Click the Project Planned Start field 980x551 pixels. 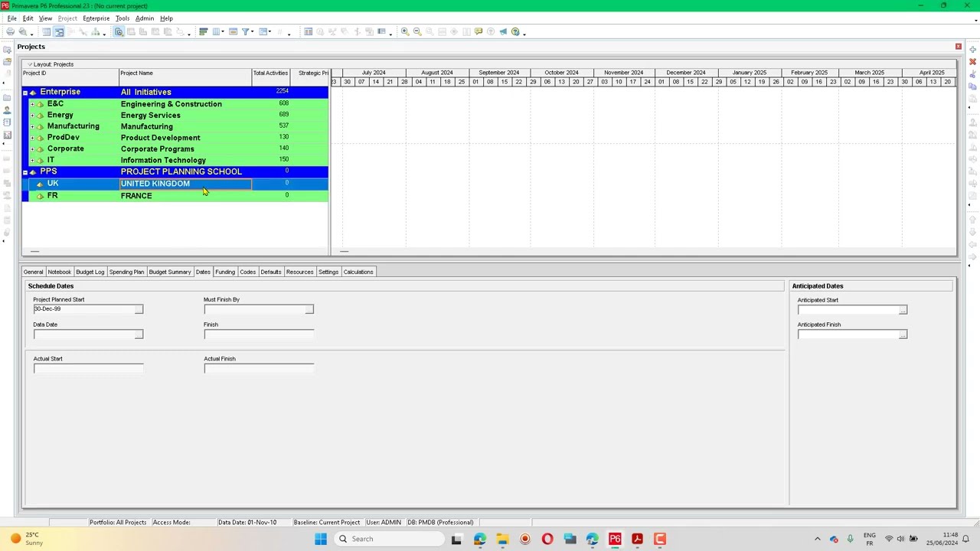tap(83, 309)
